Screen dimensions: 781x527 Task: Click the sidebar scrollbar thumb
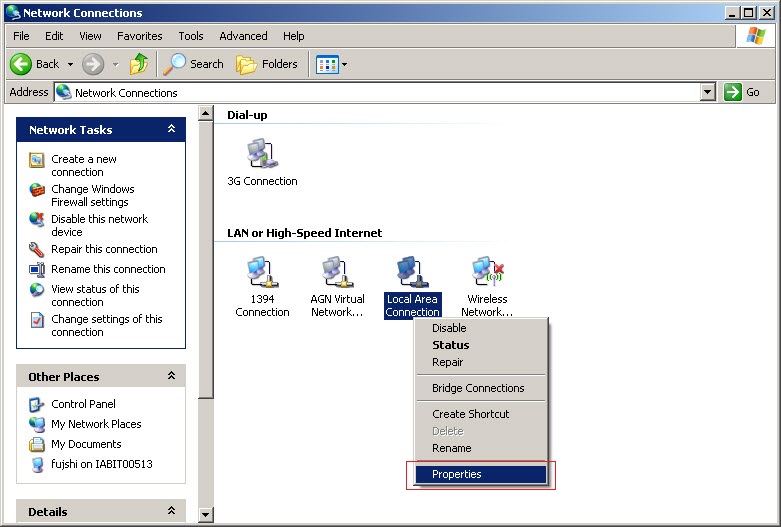point(205,260)
